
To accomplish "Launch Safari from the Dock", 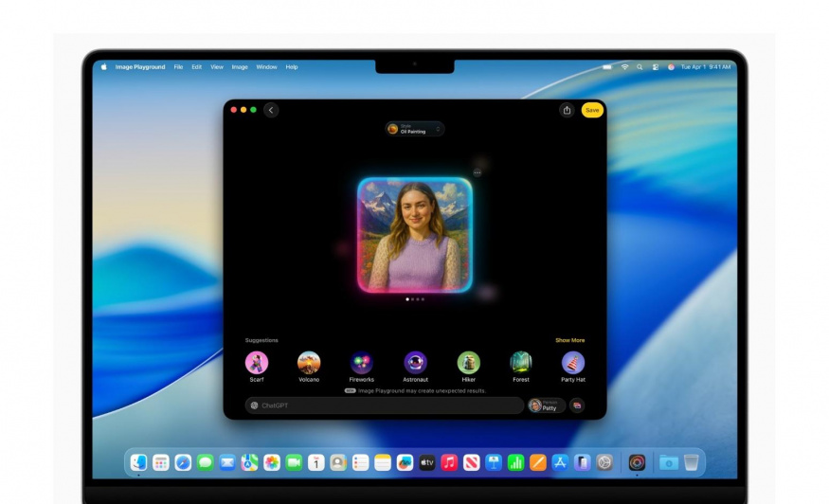I will 183,462.
